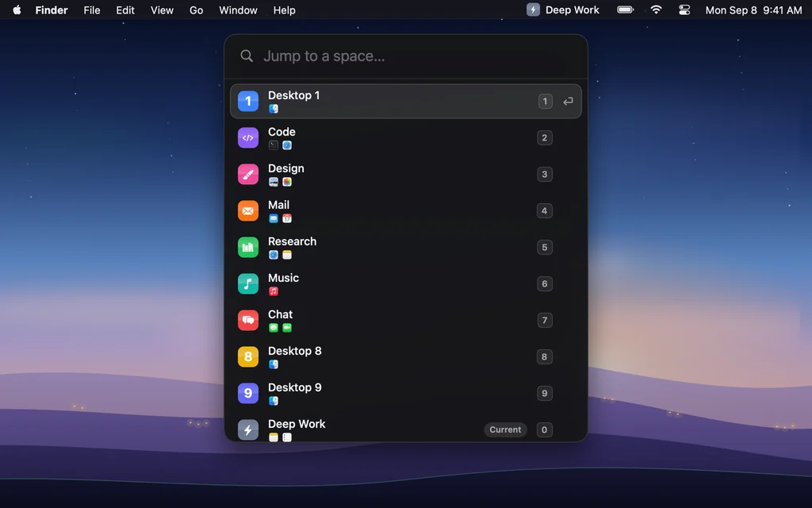Screen dimensions: 812x508
Task: Click the shortcut badge 1 on Desktop 1
Action: click(x=545, y=101)
